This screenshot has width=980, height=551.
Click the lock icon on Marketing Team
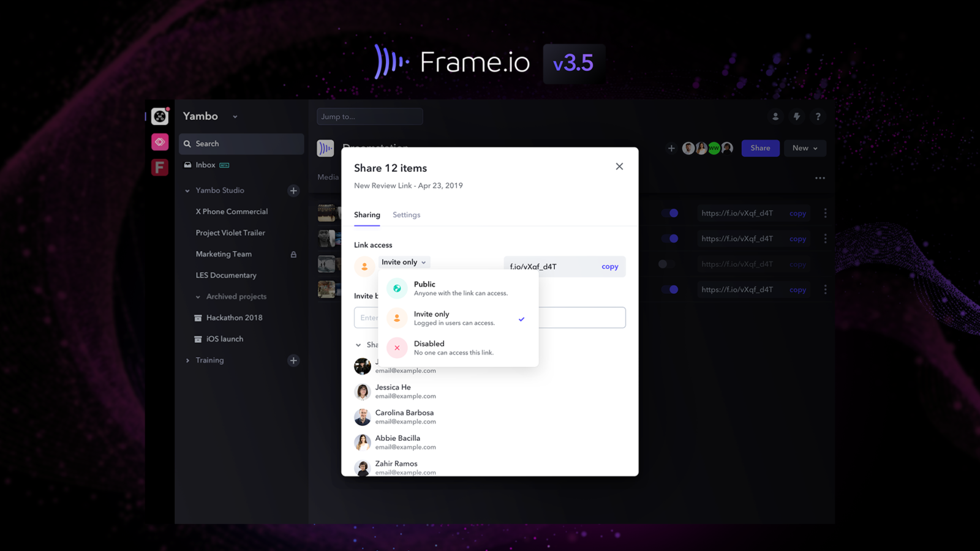[x=295, y=253]
